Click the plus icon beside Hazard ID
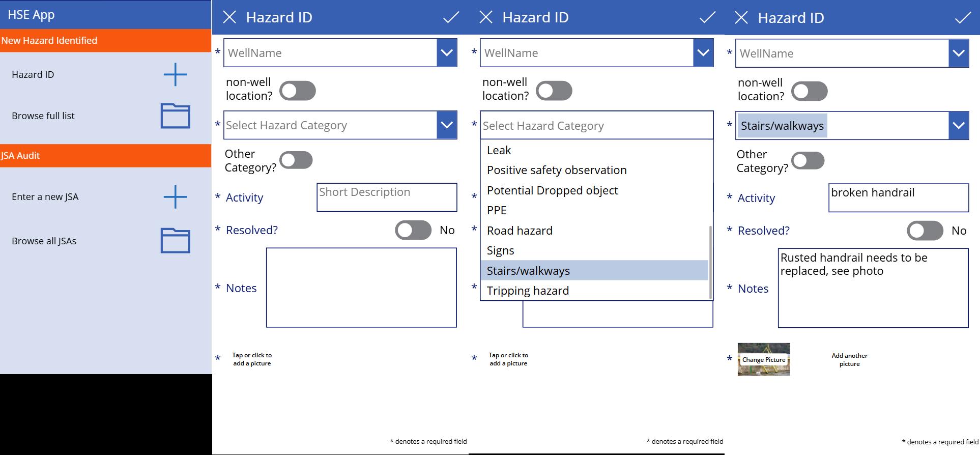The height and width of the screenshot is (455, 980). click(175, 74)
